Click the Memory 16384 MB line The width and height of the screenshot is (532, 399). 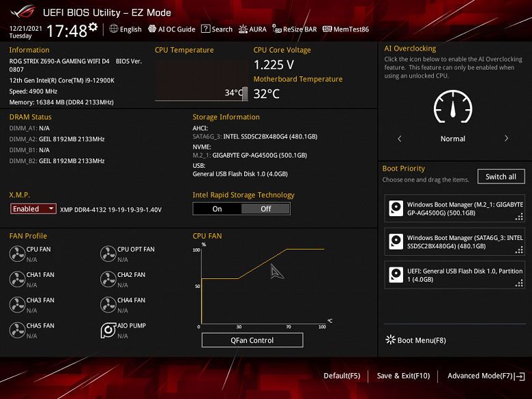(61, 102)
